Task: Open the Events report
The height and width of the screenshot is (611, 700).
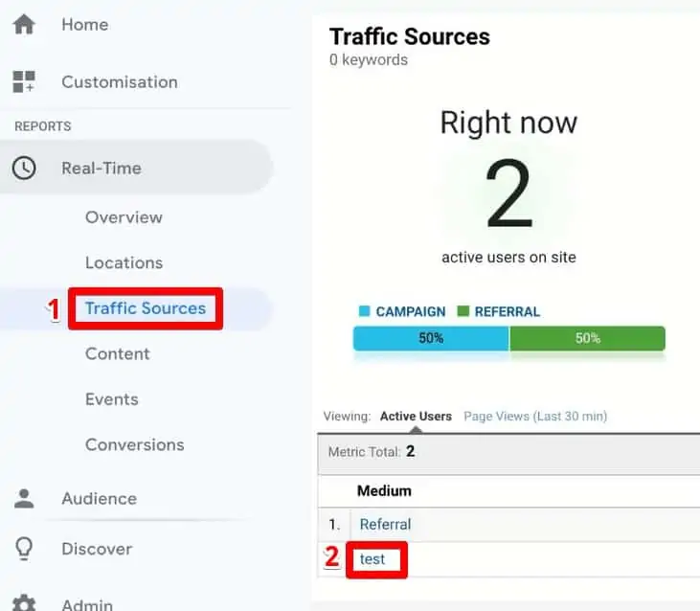Action: tap(112, 399)
